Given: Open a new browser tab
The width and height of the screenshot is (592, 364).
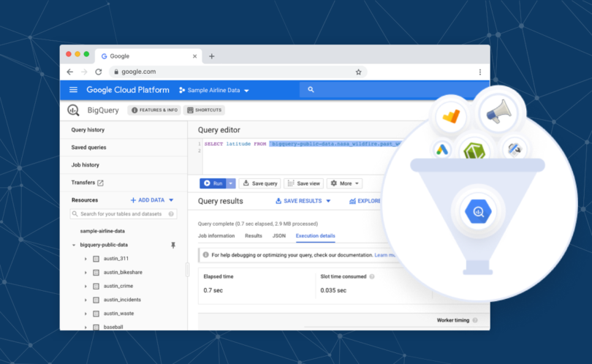Looking at the screenshot, I should [212, 56].
